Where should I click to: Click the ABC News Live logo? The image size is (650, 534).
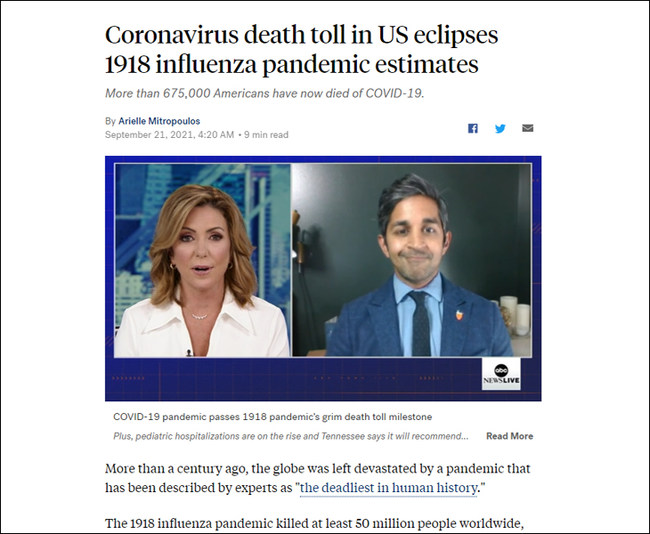click(501, 374)
